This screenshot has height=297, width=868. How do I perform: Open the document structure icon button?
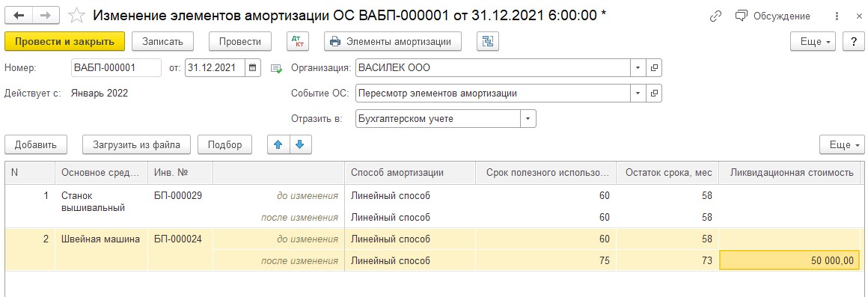click(488, 41)
